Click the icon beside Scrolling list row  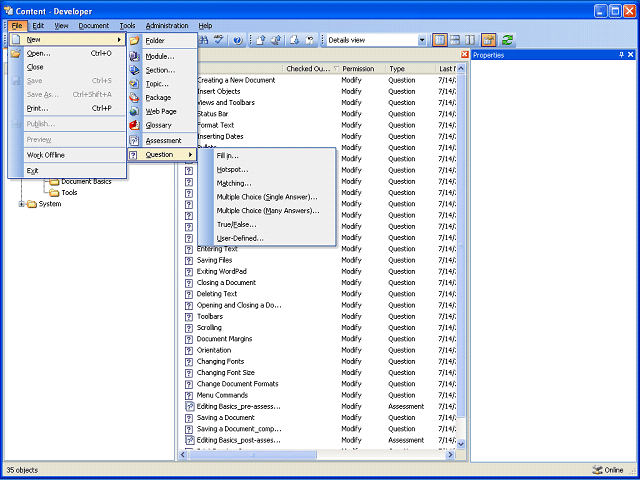pos(189,328)
